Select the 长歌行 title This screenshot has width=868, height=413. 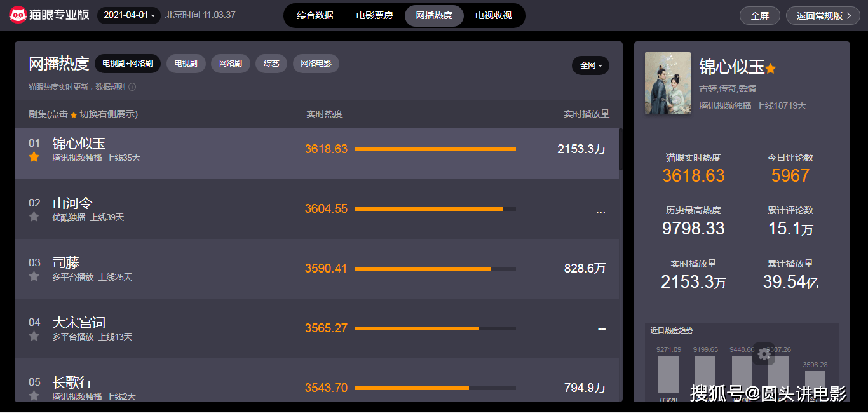coord(72,383)
